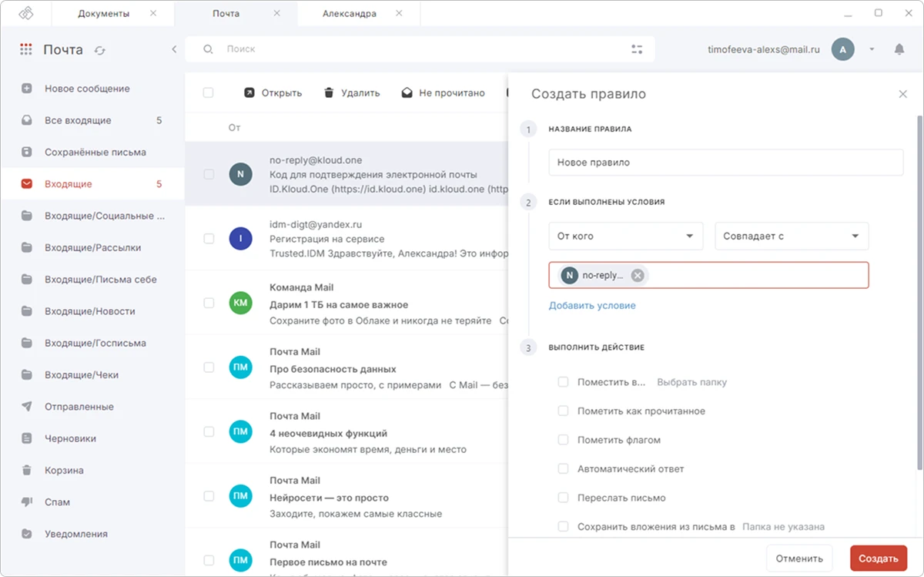
Task: Check the Дарим 1 ТБ message checkbox
Action: click(209, 304)
